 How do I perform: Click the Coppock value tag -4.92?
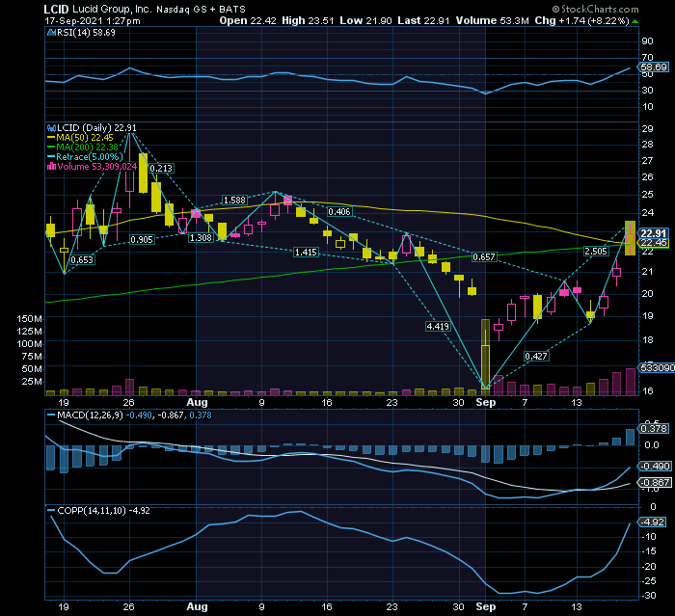(653, 522)
